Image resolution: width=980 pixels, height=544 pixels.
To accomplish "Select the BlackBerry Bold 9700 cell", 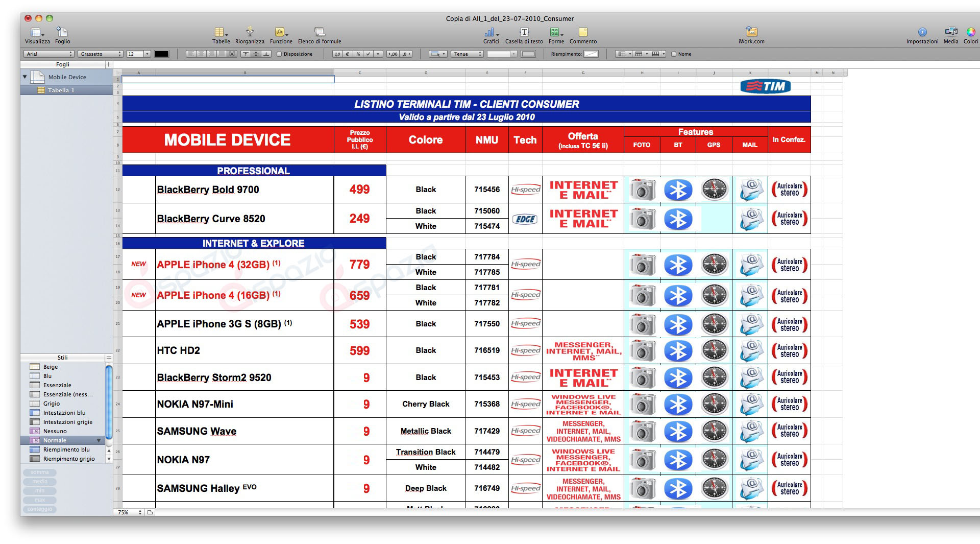I will (244, 190).
